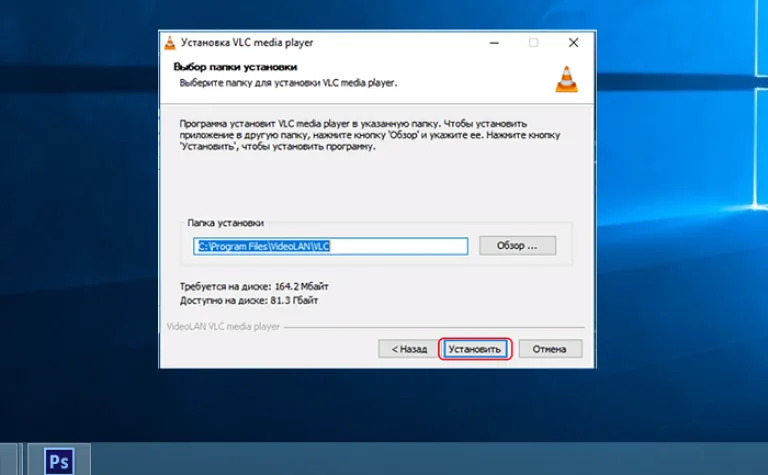Go back with the Назад button
This screenshot has height=475, width=768.
click(x=409, y=349)
